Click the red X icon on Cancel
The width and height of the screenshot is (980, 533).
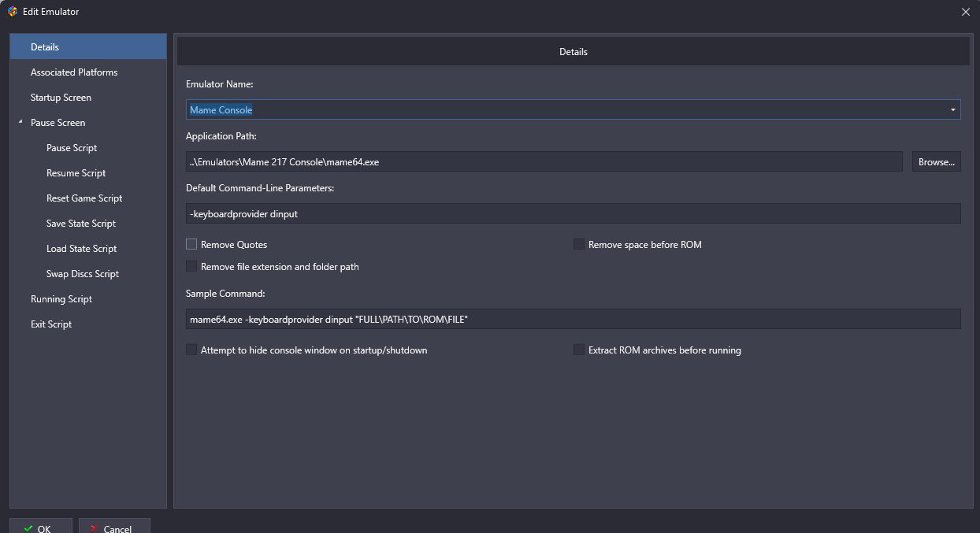point(95,528)
